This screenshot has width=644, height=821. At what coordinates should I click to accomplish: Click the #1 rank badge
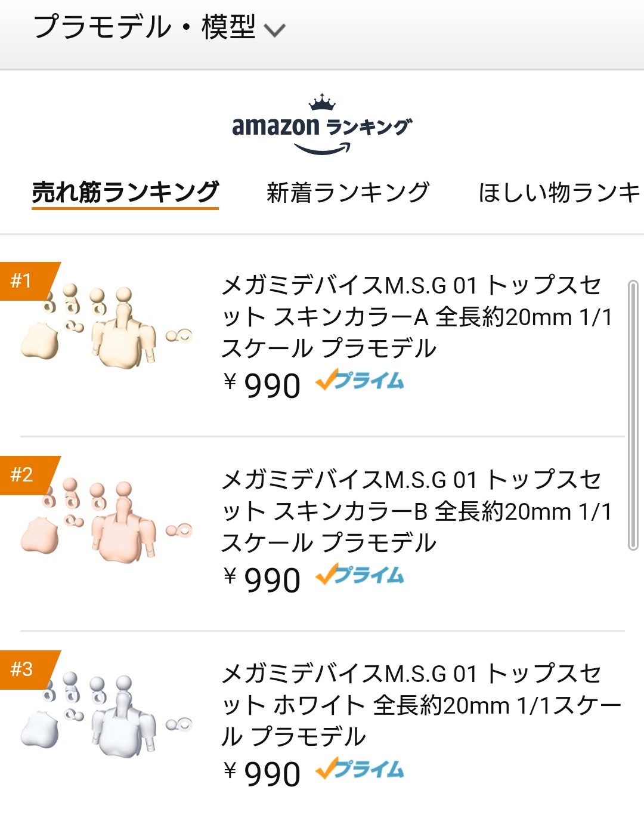(24, 280)
